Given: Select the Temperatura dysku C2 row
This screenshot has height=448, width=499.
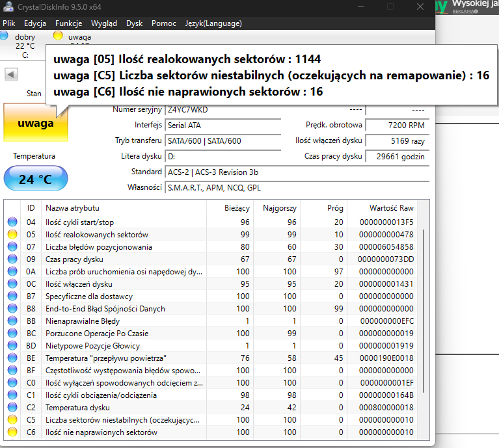Looking at the screenshot, I should click(211, 407).
